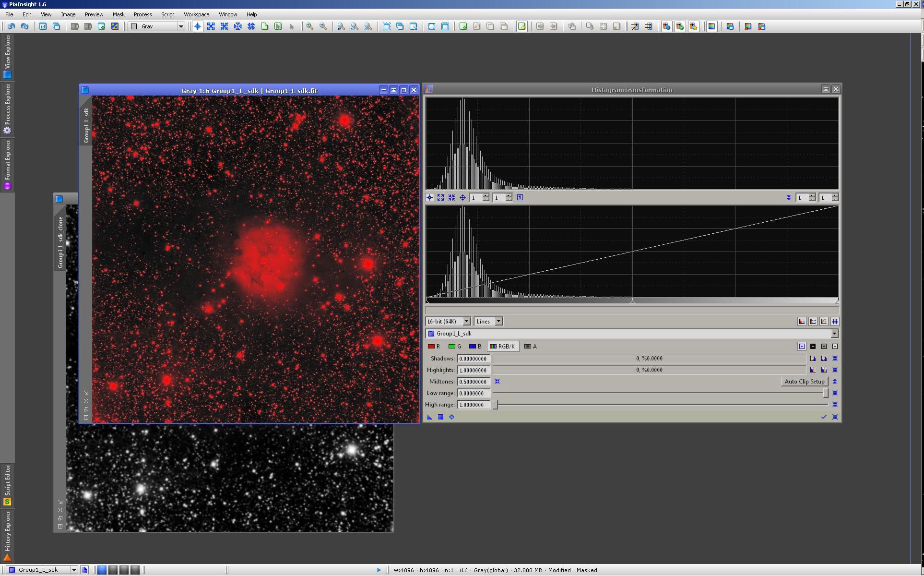
Task: Click the blue up-arrow next to Auto Clip Setup
Action: click(x=835, y=382)
